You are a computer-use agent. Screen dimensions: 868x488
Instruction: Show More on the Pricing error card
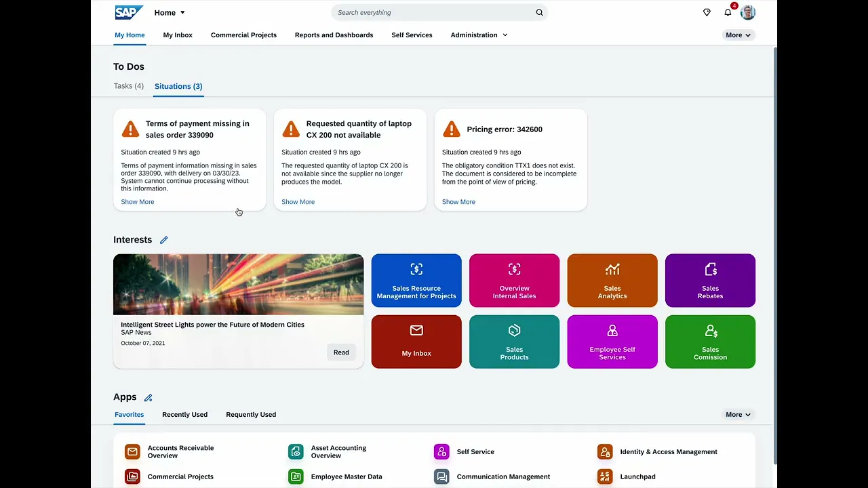pos(458,202)
